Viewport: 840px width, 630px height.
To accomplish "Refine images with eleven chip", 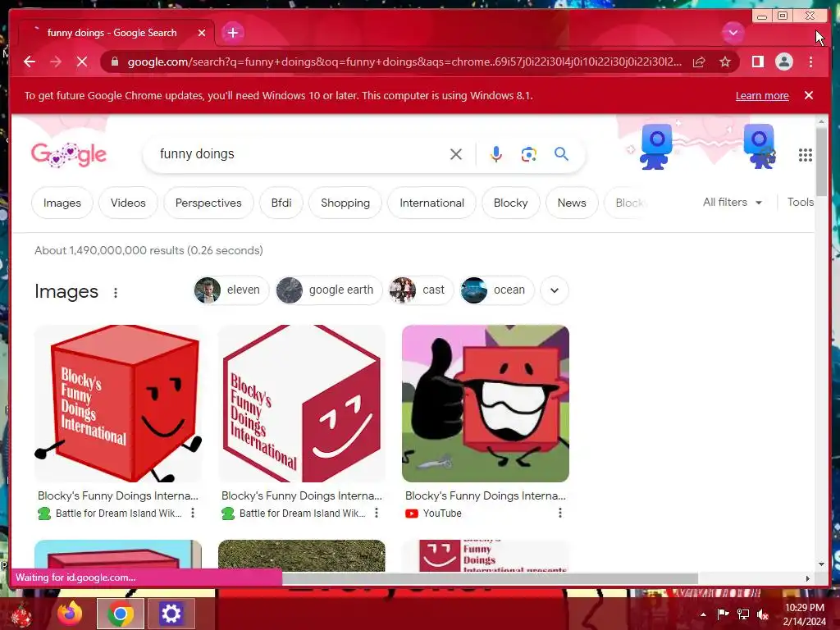I will click(x=231, y=290).
